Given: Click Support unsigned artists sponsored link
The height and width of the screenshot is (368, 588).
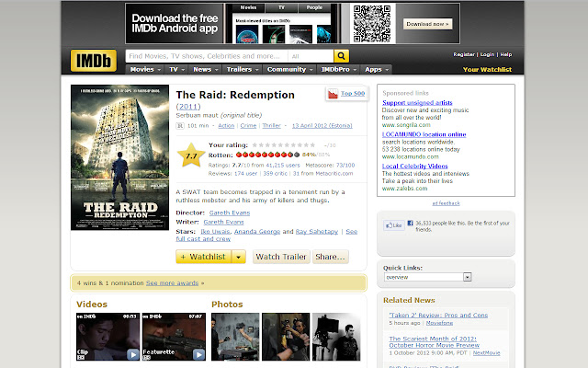Looking at the screenshot, I should tap(417, 103).
